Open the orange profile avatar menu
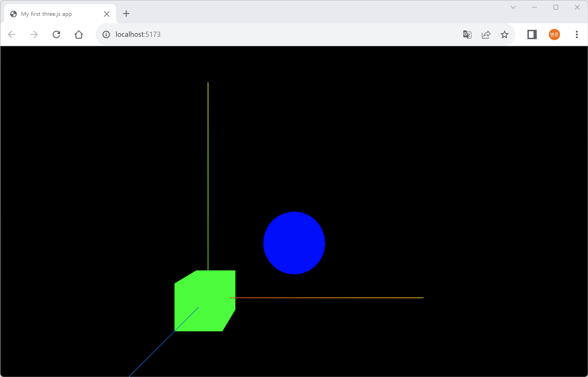Screen dimensions: 588x377 point(554,34)
